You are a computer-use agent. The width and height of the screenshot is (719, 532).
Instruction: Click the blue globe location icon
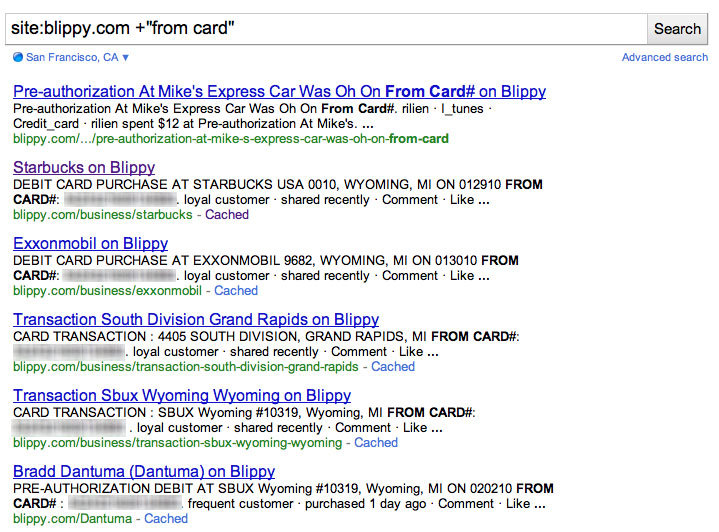(18, 57)
